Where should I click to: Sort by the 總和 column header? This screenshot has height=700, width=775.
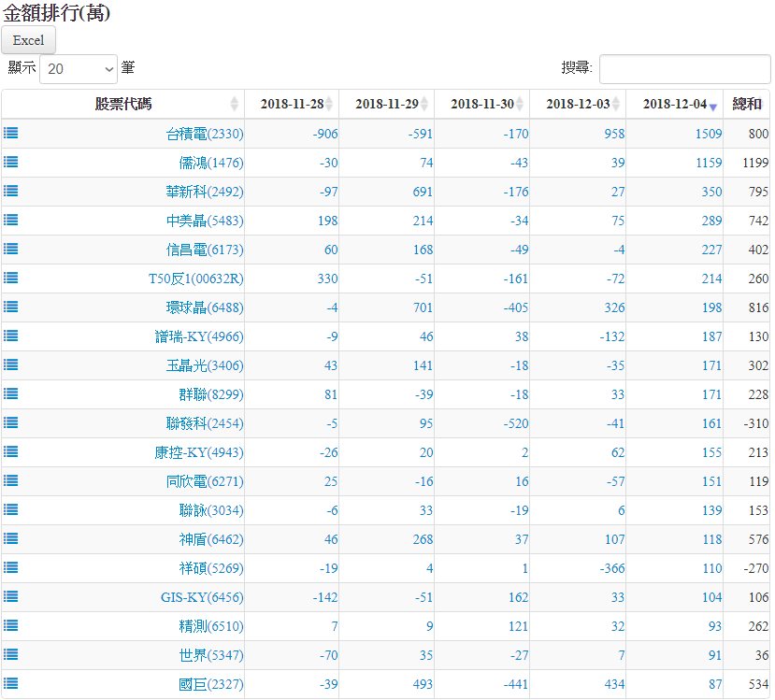[746, 104]
